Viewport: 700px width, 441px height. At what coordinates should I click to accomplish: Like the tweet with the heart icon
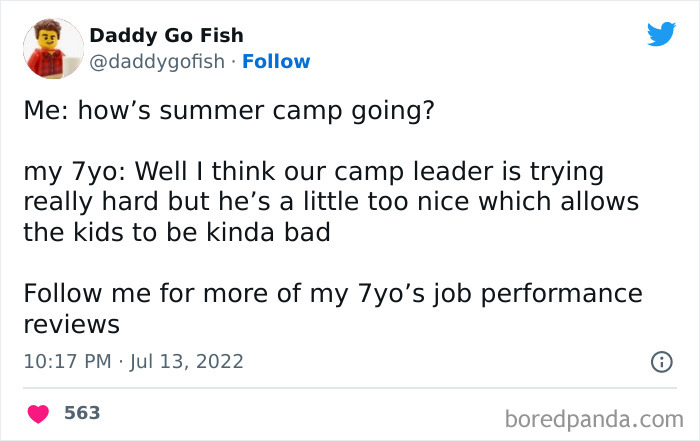pyautogui.click(x=39, y=413)
